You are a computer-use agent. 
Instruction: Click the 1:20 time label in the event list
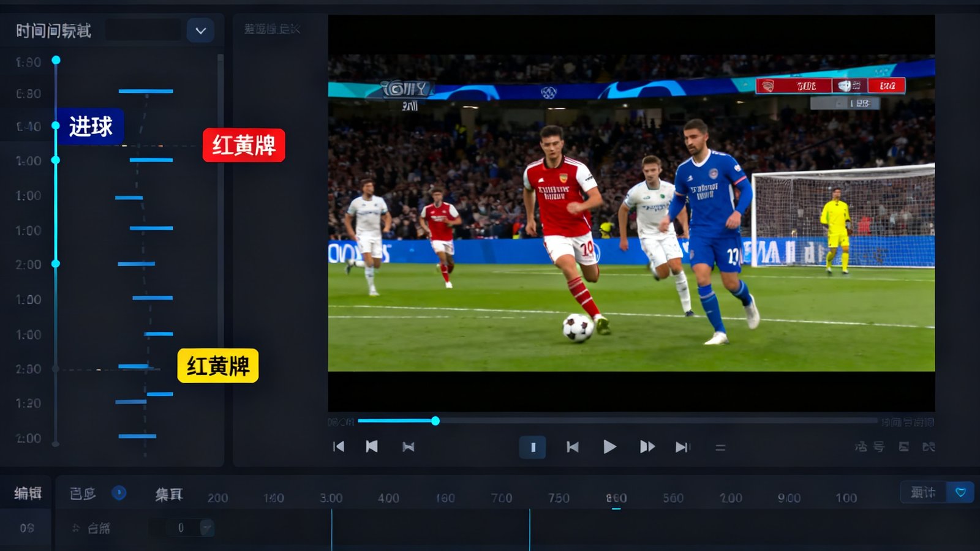point(28,403)
